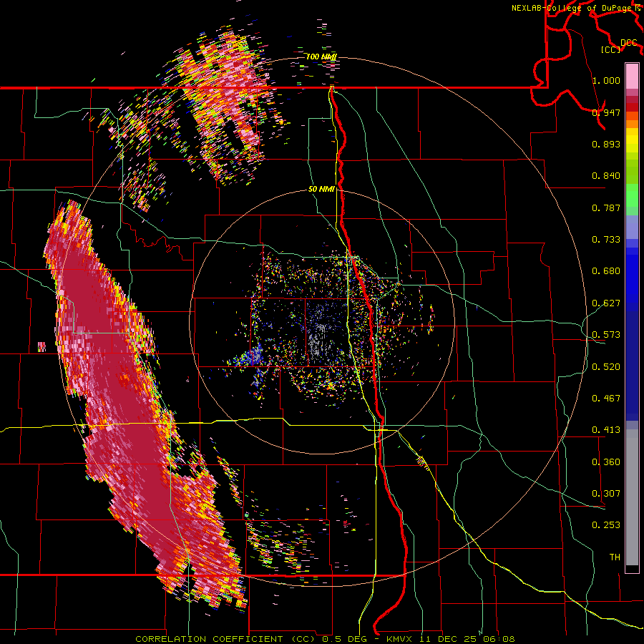
Task: Pick the bright green color bar segment
Action: (x=632, y=195)
